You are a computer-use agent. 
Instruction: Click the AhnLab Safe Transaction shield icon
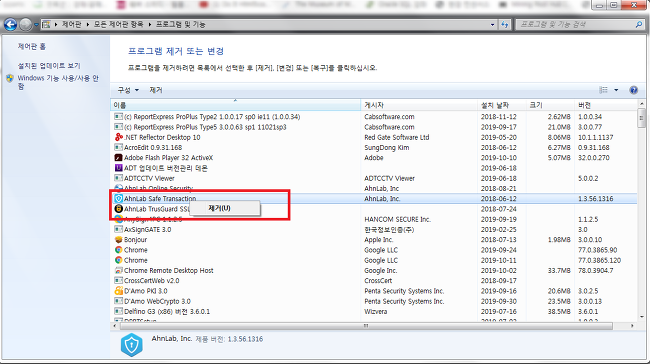click(119, 199)
